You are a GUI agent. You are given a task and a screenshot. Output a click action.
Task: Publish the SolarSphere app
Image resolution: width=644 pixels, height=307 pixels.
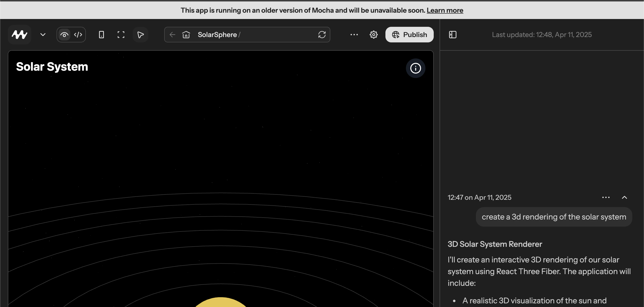pyautogui.click(x=410, y=34)
